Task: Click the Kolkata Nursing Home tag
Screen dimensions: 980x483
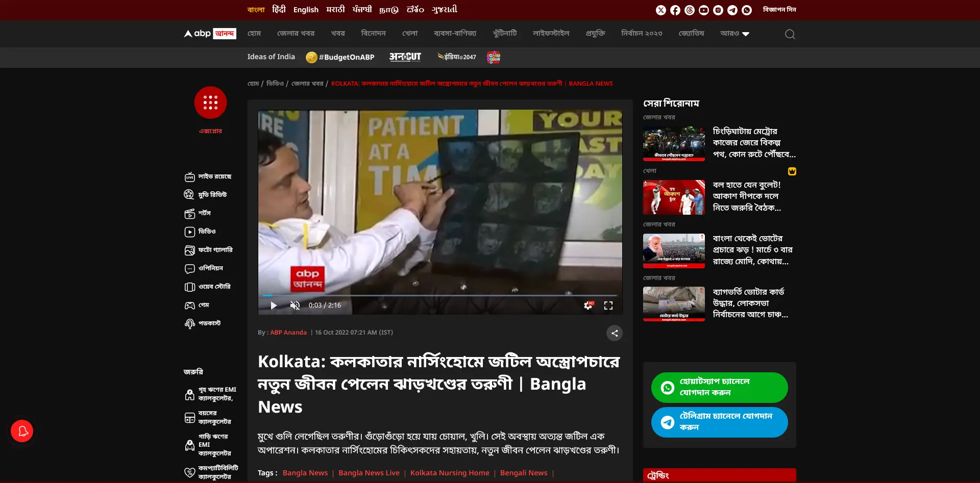Action: [x=450, y=473]
